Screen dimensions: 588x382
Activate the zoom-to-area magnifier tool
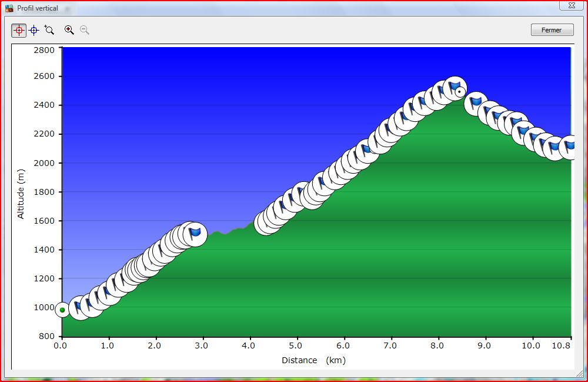click(x=49, y=30)
